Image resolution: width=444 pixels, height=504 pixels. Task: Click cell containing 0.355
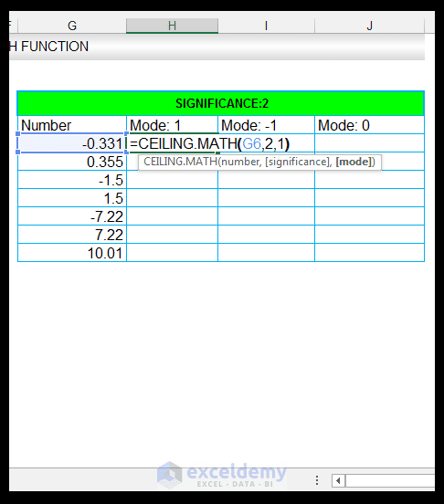click(x=72, y=162)
